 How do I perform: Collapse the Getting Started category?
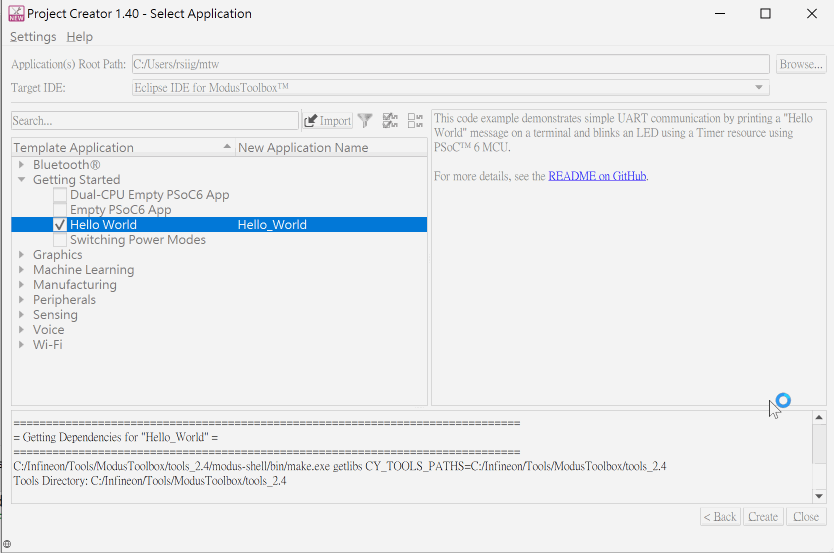[21, 180]
